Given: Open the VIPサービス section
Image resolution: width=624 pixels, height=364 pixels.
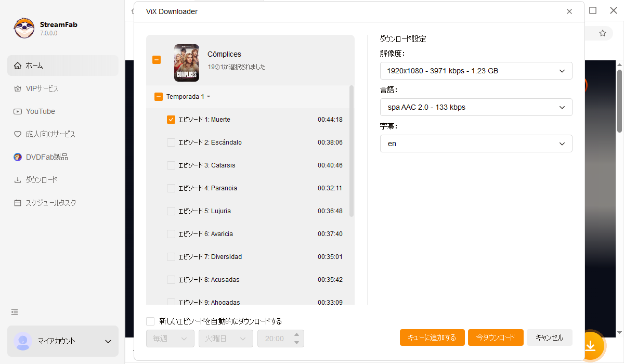Looking at the screenshot, I should (38, 88).
